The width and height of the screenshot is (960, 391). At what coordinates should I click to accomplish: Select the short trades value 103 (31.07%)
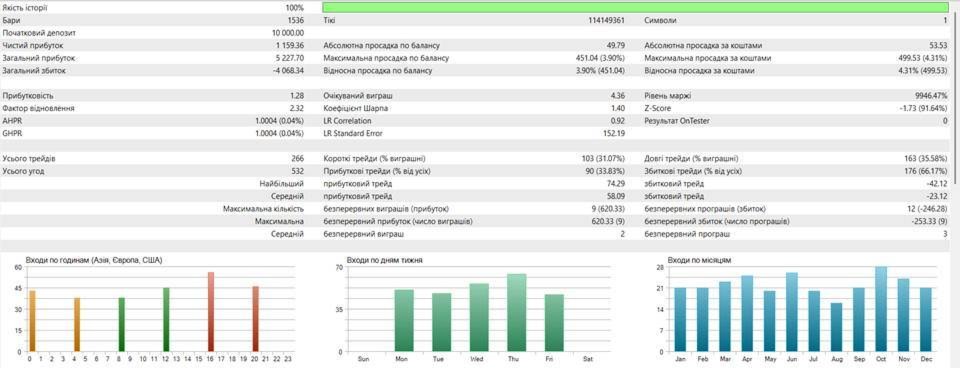pyautogui.click(x=603, y=158)
